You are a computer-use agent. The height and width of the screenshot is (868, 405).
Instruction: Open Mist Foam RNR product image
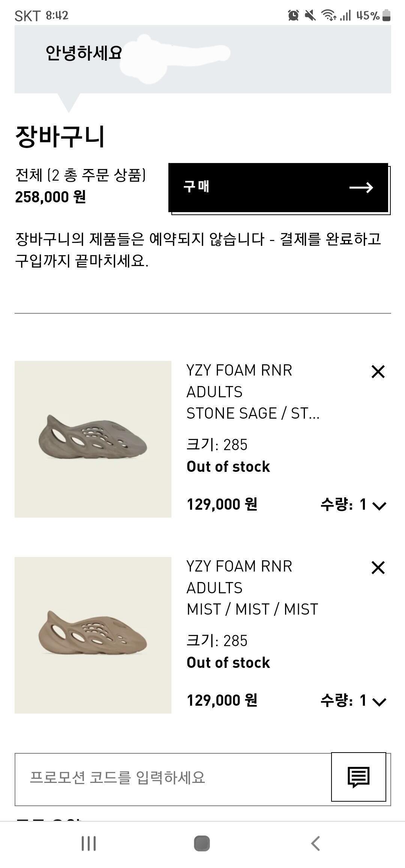point(93,635)
